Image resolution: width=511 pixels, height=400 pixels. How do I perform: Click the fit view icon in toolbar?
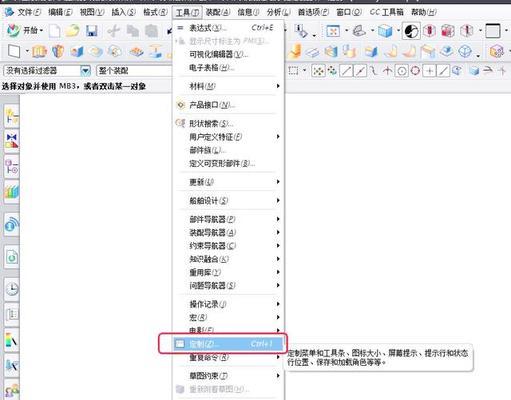point(333,31)
